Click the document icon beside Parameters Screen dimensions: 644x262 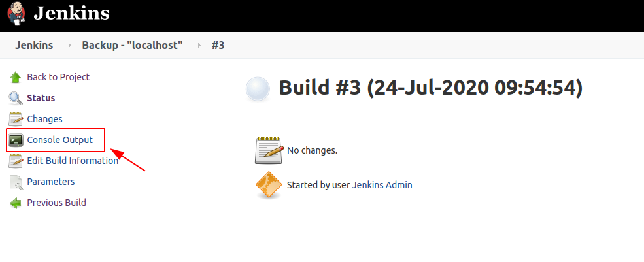16,182
